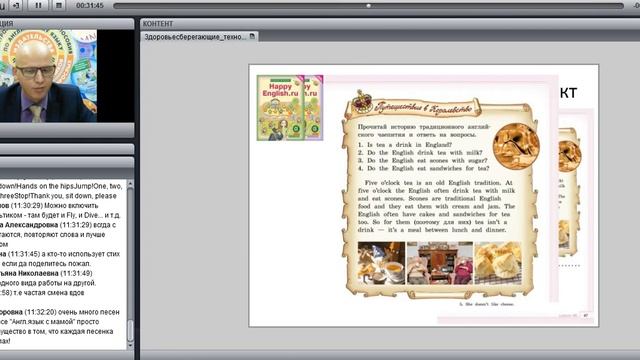Click the playback progress slider handle
640x360 pixels.
click(369, 6)
